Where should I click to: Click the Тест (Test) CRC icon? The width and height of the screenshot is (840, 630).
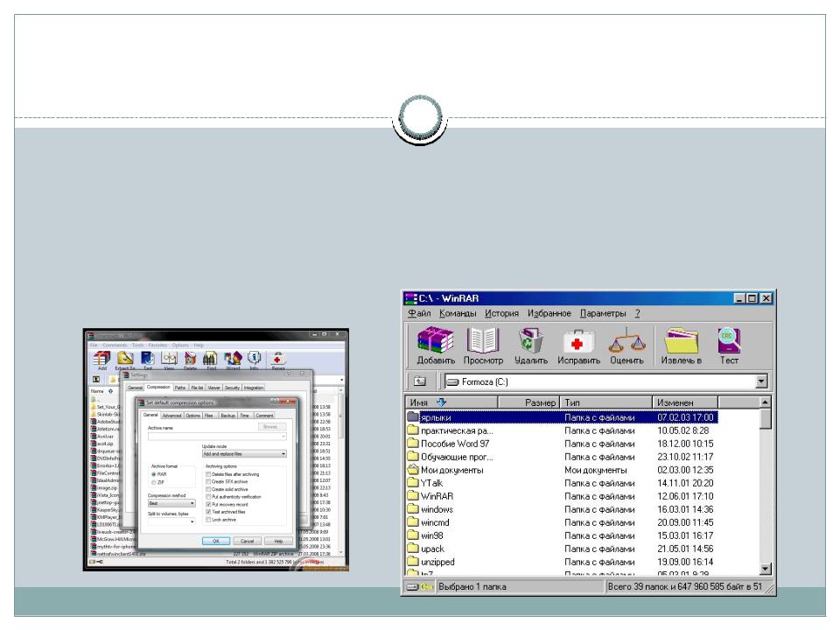[x=729, y=340]
